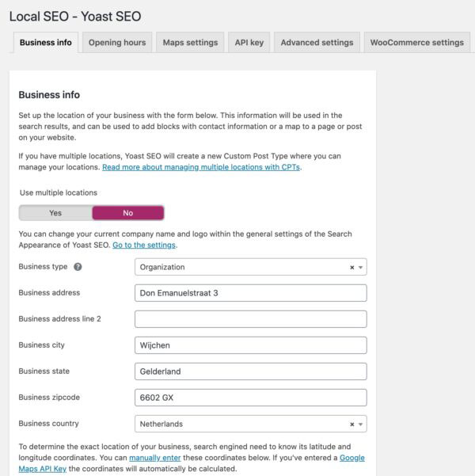Viewport: 475px width, 476px height.
Task: Click the Business type help question icon
Action: (78, 267)
